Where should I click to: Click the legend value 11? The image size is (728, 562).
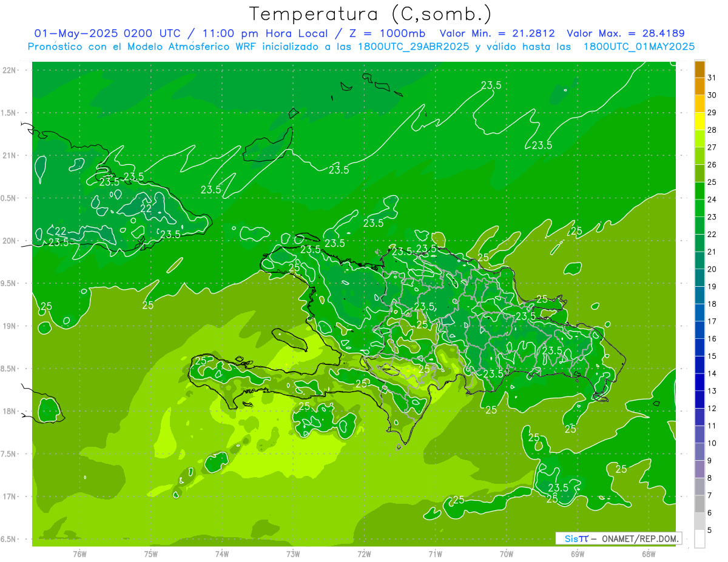pos(712,426)
